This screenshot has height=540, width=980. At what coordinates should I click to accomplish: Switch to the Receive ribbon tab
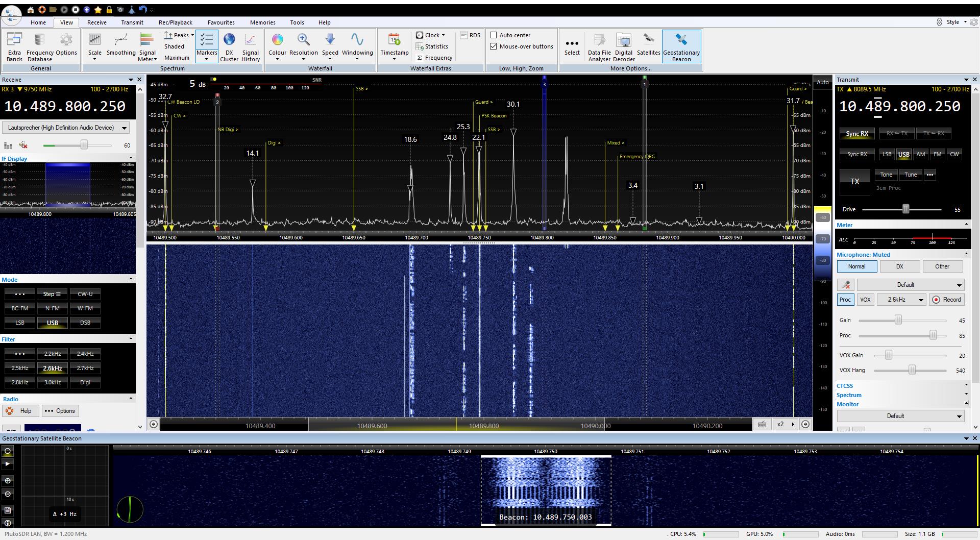coord(96,22)
